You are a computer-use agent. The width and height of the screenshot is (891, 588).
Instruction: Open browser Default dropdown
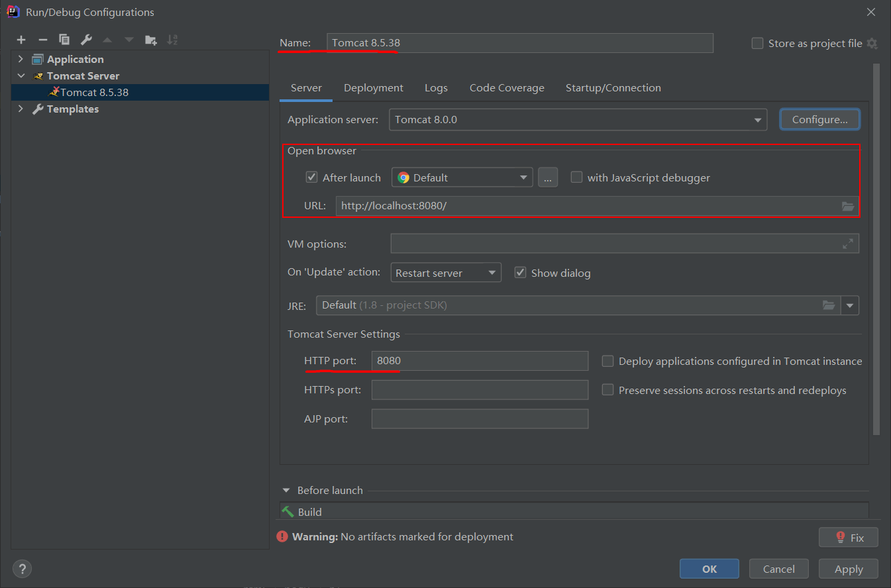click(462, 177)
